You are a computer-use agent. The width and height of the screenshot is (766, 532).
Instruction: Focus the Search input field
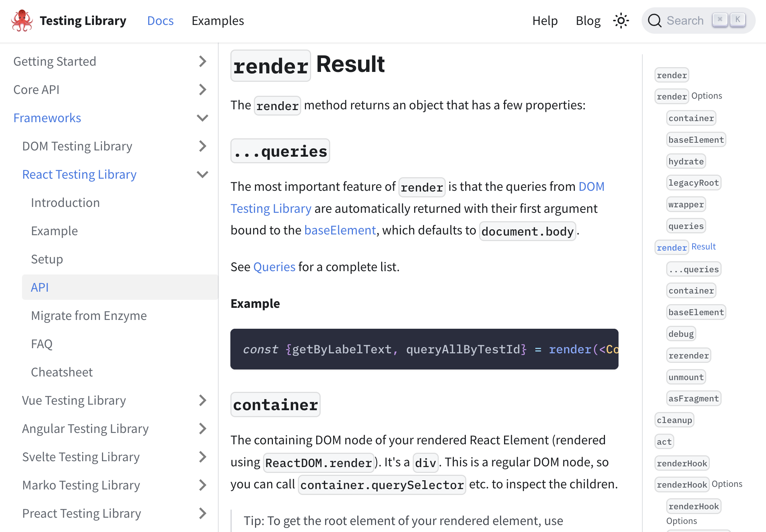pos(685,21)
